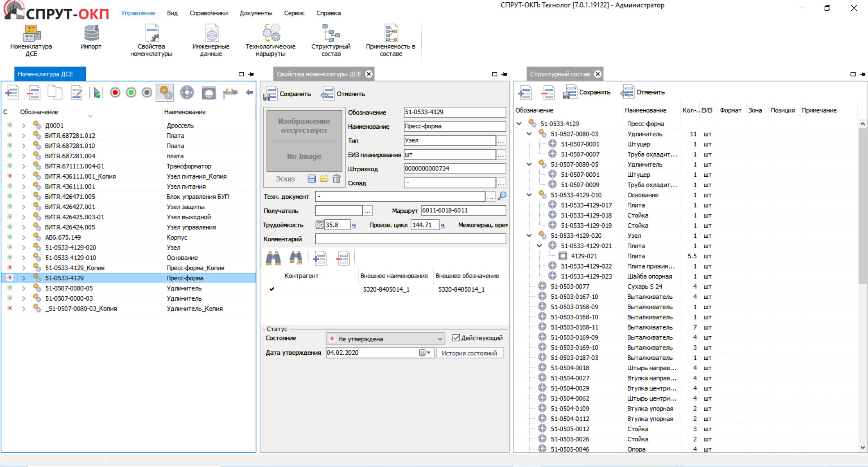This screenshot has height=467, width=868.
Task: Click Сохранить in the properties panel
Action: (288, 94)
